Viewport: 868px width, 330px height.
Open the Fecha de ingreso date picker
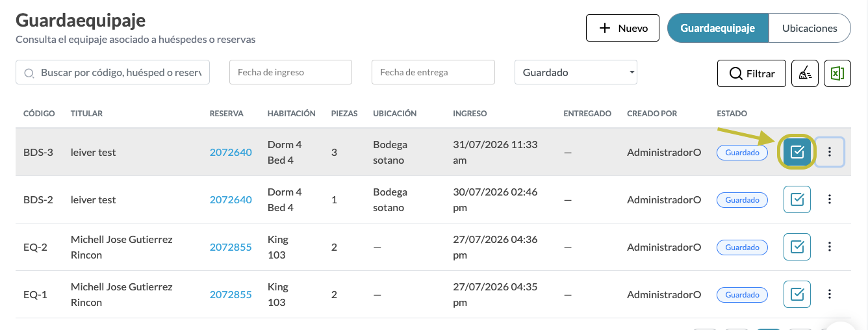click(x=290, y=72)
